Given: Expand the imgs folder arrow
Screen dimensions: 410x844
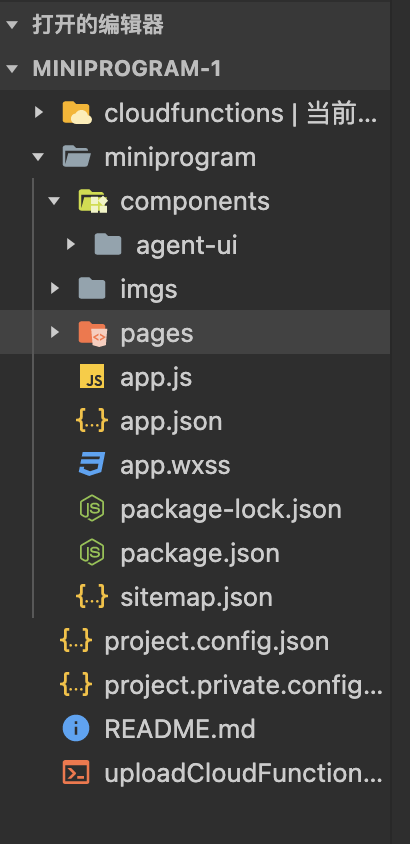Looking at the screenshot, I should click(54, 289).
